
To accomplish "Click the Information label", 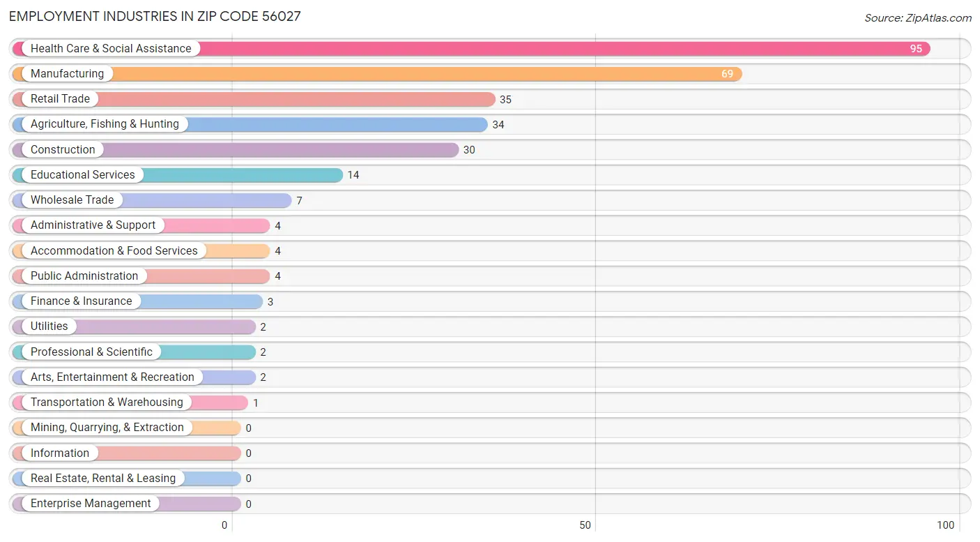I will coord(60,453).
